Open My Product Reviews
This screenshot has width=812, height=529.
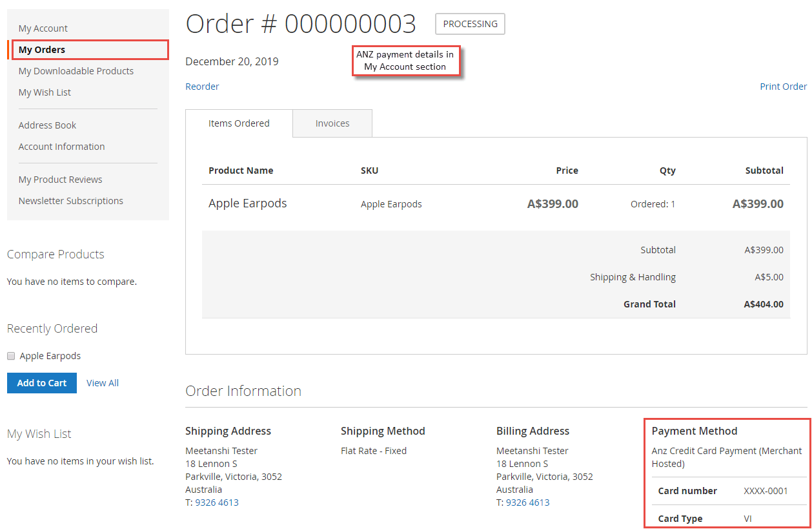pos(60,179)
